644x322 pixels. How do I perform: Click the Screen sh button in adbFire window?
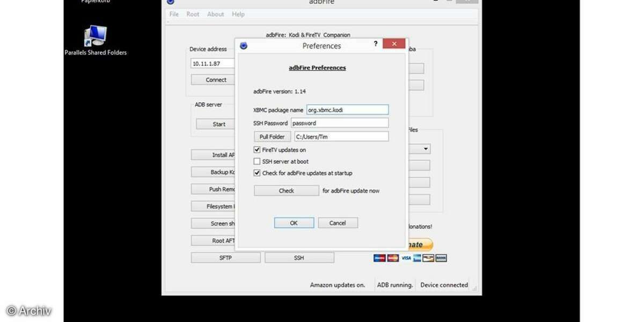point(213,223)
